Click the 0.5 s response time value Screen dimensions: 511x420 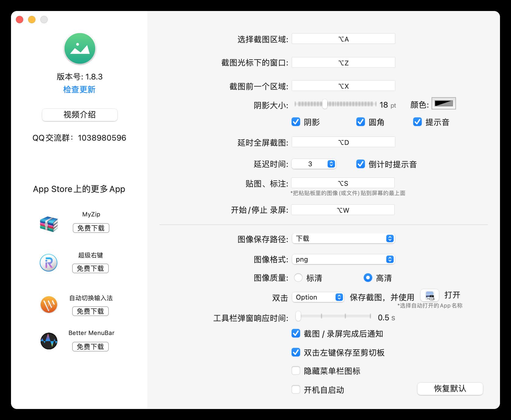pos(386,318)
